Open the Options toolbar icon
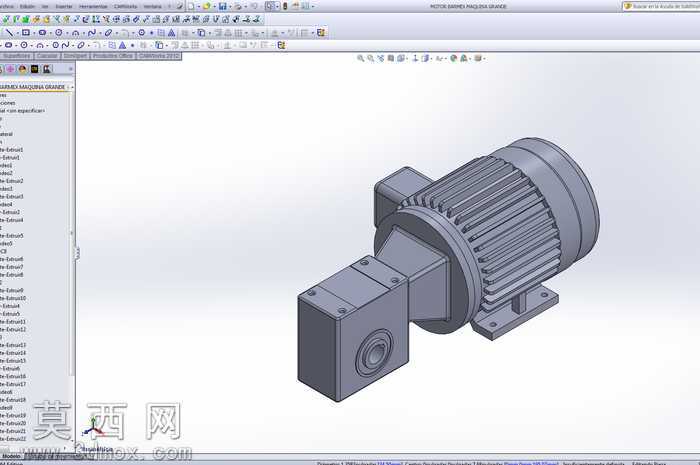700x465 pixels. click(306, 6)
